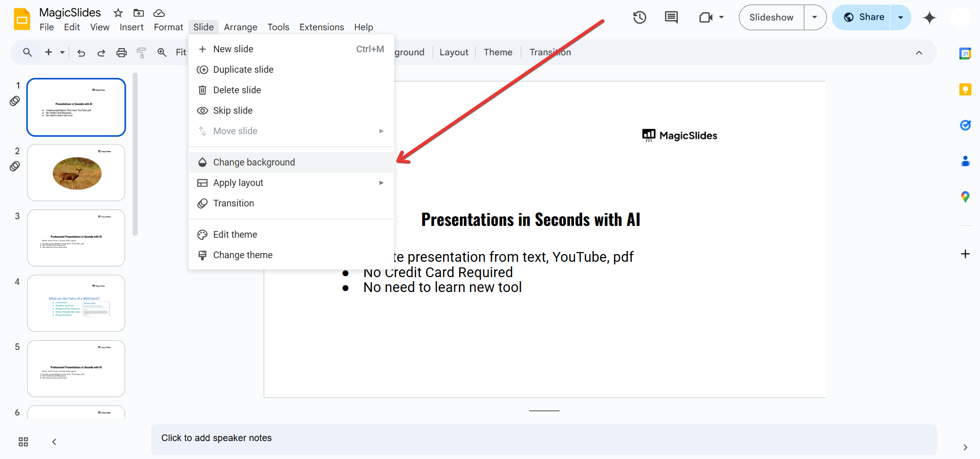This screenshot has height=459, width=980.
Task: Click the filmstrip vertical scrollbar
Action: pyautogui.click(x=135, y=154)
